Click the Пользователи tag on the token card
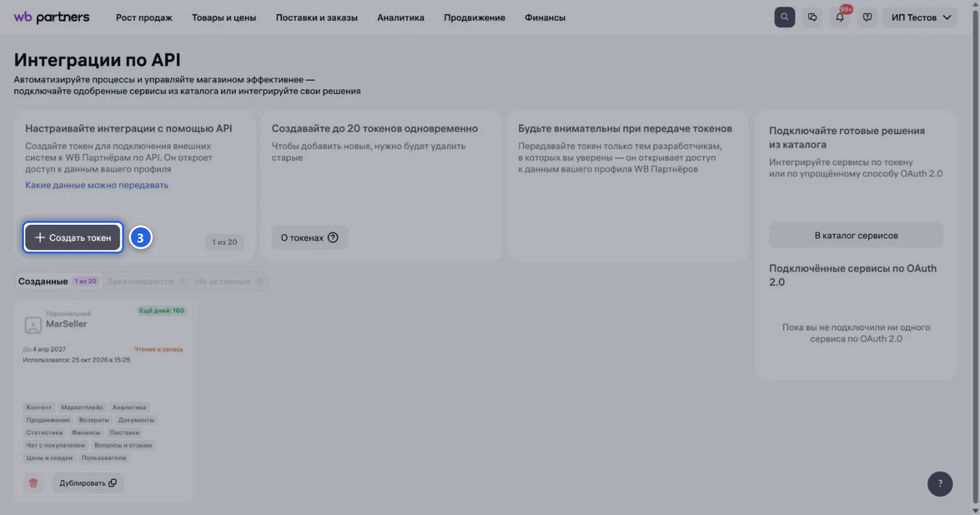The image size is (980, 515). tap(104, 457)
